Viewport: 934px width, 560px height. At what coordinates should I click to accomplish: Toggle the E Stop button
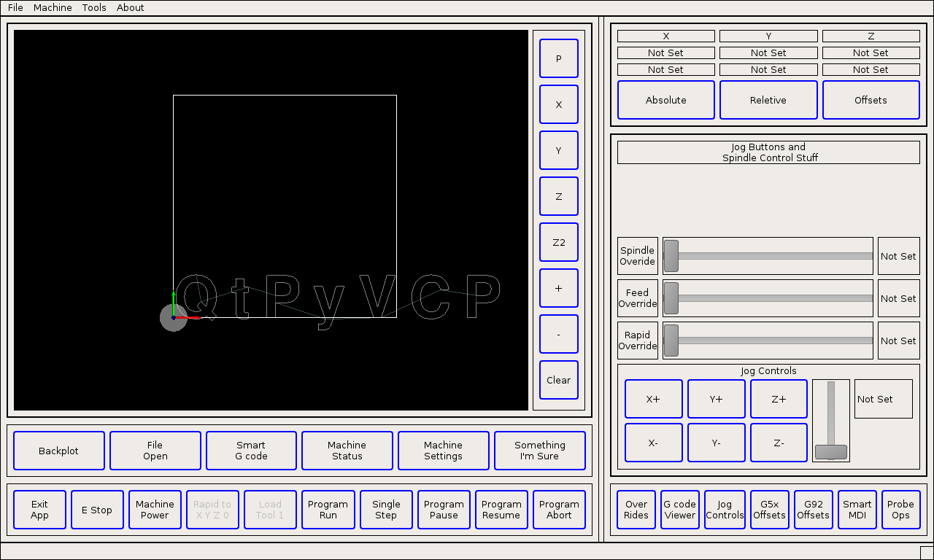tap(98, 510)
